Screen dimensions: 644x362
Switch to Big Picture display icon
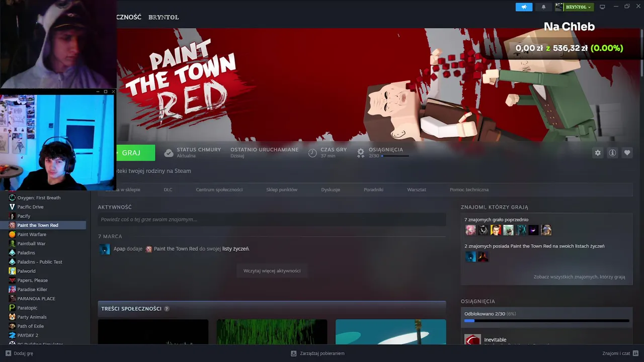tap(602, 7)
